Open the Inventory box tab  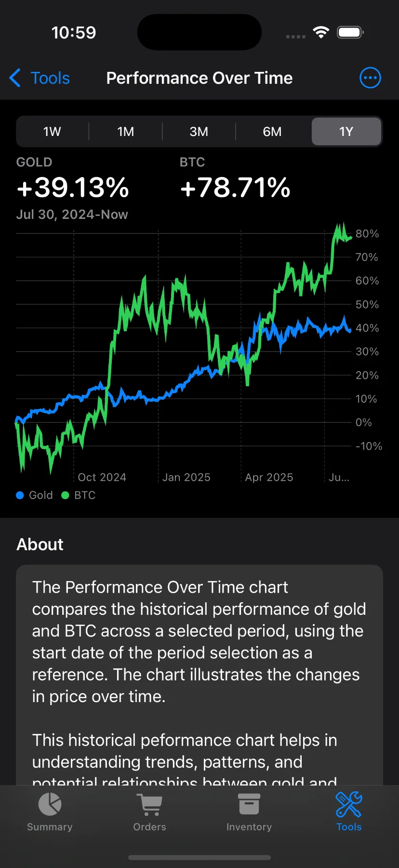pyautogui.click(x=249, y=812)
